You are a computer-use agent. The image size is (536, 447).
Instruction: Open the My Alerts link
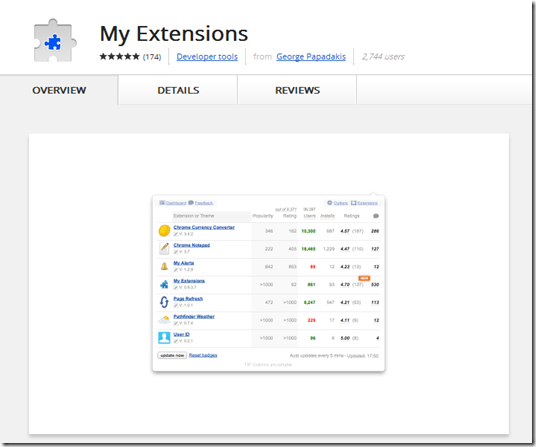pos(184,263)
